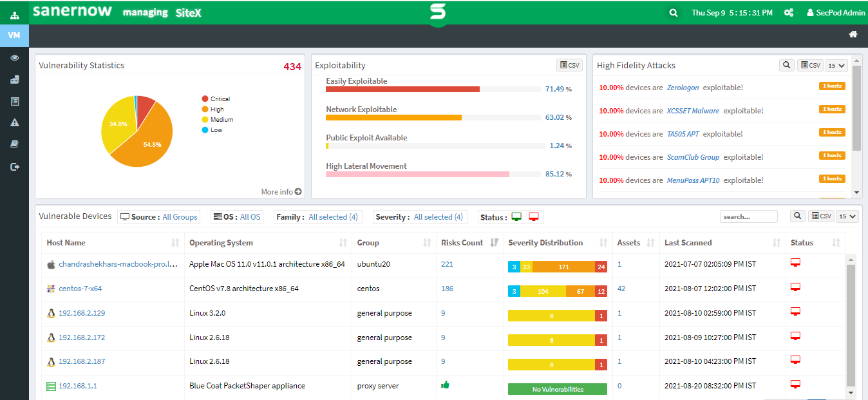
Task: Click the Network Exploitable 63.02 percentage
Action: pos(558,117)
